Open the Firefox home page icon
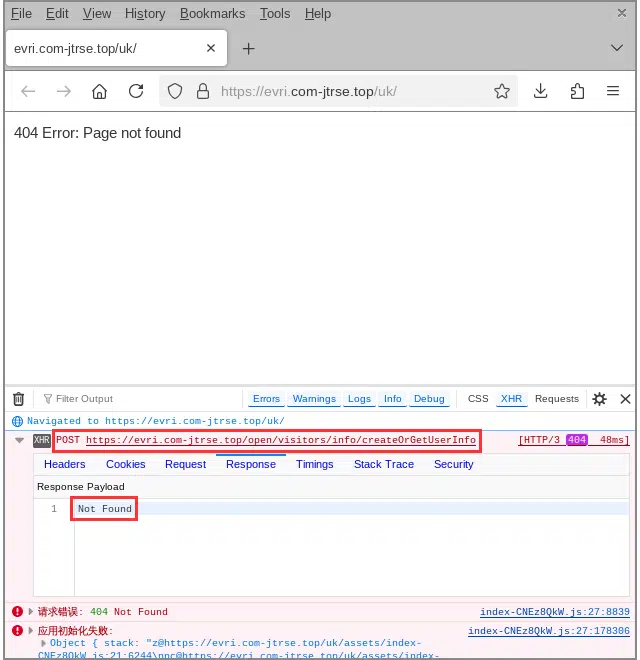640x660 pixels. (x=99, y=91)
